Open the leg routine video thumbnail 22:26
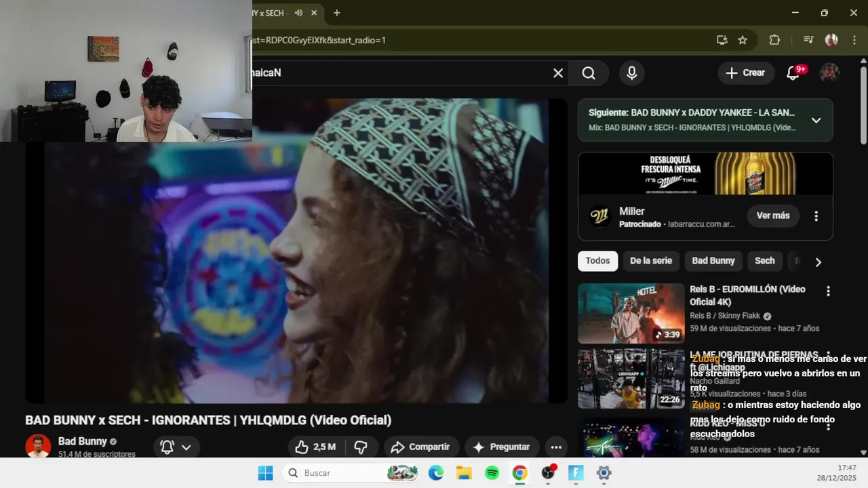This screenshot has width=868, height=488. click(631, 379)
